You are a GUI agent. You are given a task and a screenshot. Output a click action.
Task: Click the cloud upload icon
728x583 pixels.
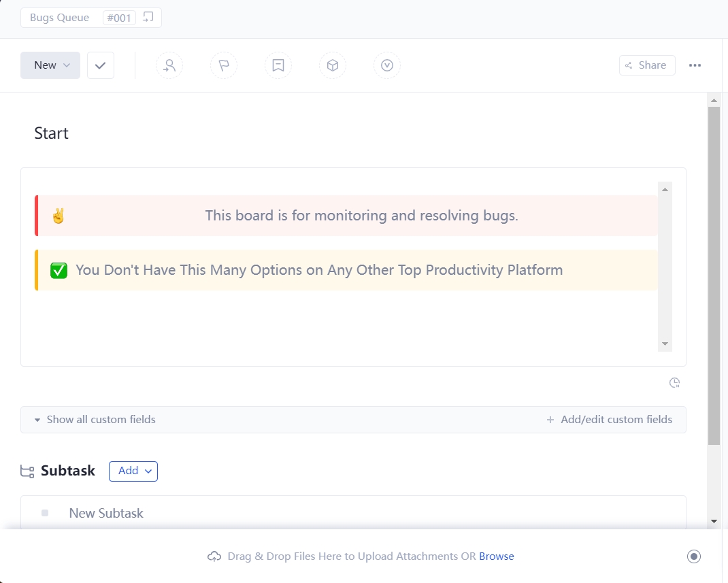coord(214,556)
